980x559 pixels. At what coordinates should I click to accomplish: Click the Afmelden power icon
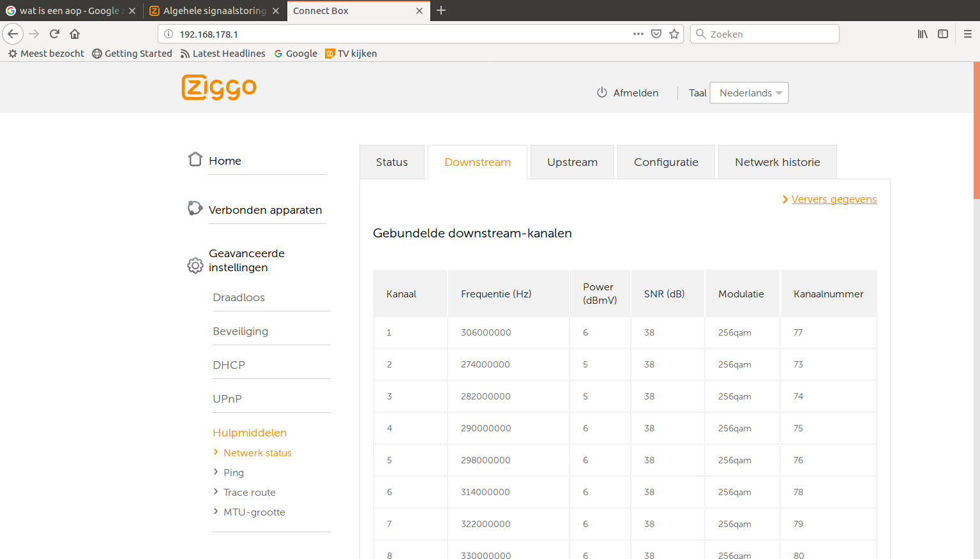(601, 93)
